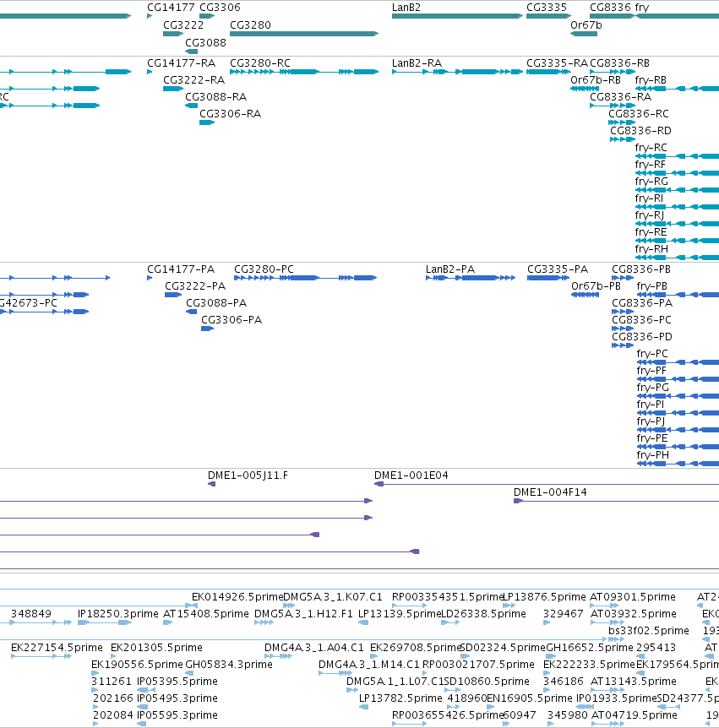The image size is (719, 728).
Task: Select EST LP13782.5prime
Action: pyautogui.click(x=363, y=707)
